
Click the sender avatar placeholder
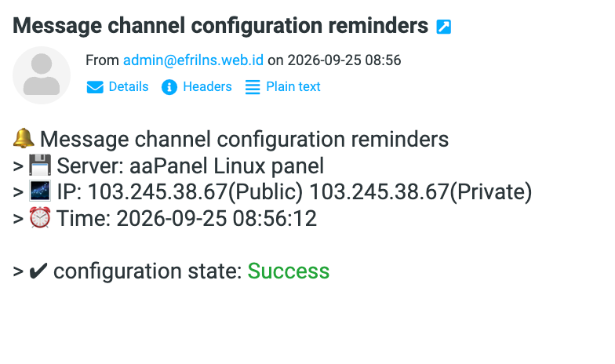(x=42, y=75)
